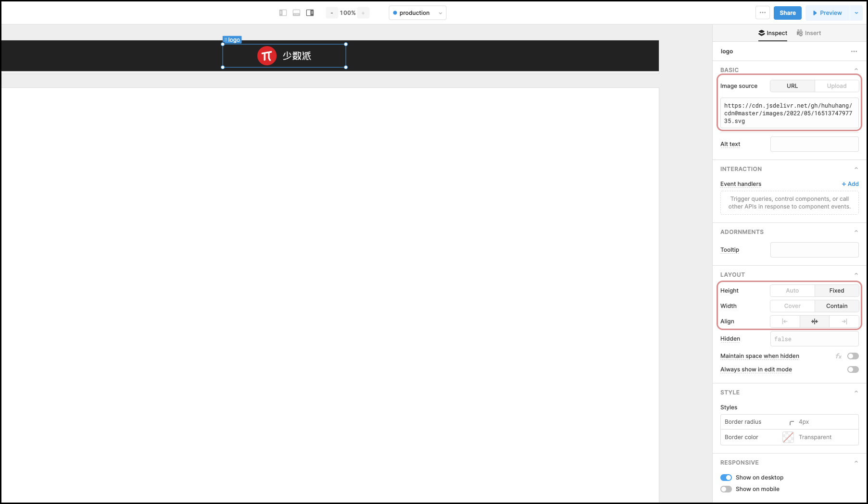Image resolution: width=868 pixels, height=504 pixels.
Task: Collapse the RESPONSIVE section
Action: click(856, 462)
